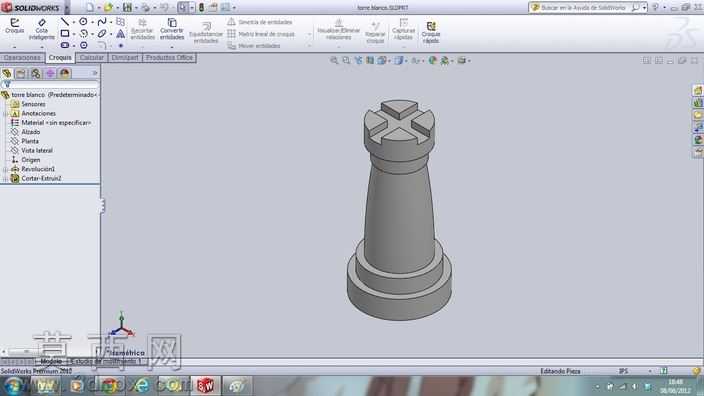Screen dimensions: 704x396
Task: Click Section view icon in view toolbar
Action: tap(370, 60)
